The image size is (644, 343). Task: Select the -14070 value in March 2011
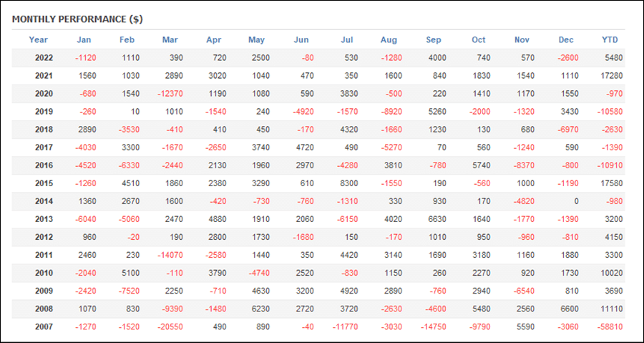click(170, 255)
